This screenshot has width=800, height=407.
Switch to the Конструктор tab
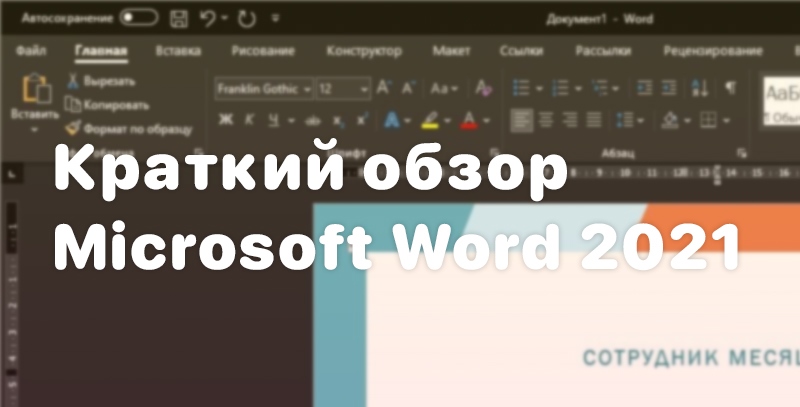point(364,51)
